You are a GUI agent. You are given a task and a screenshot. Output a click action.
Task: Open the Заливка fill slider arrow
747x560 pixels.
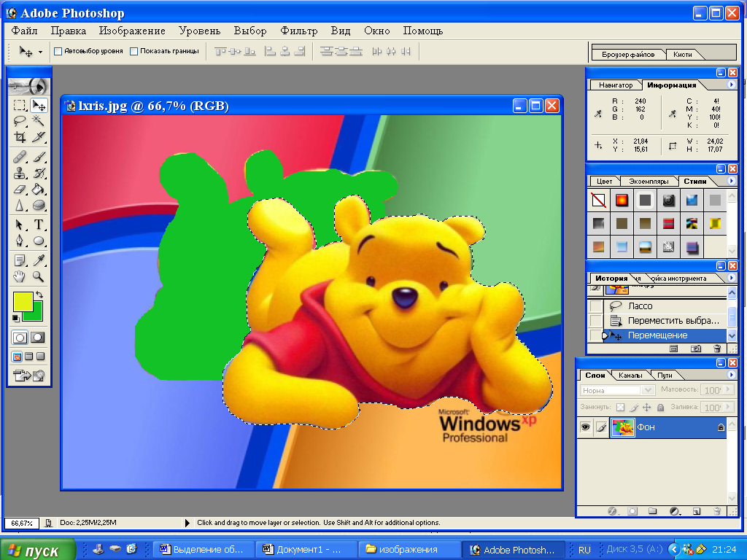728,407
